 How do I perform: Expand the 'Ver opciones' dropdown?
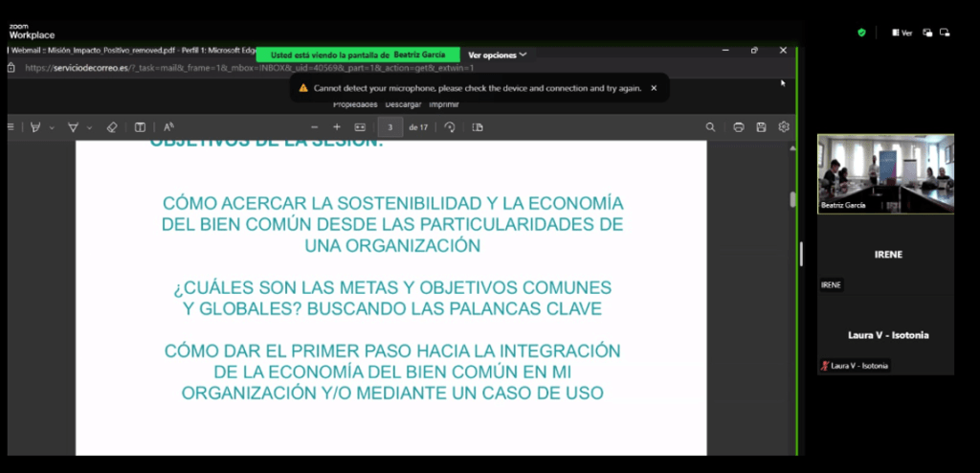tap(498, 55)
